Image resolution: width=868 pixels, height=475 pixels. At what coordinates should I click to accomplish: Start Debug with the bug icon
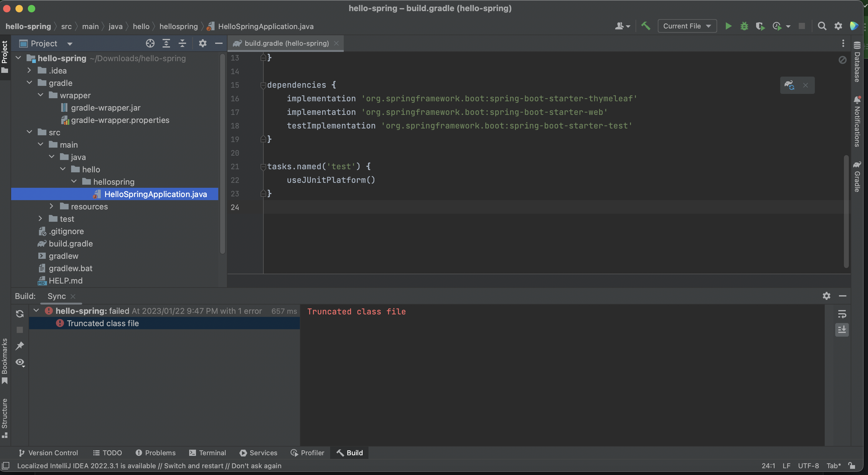[x=744, y=26]
